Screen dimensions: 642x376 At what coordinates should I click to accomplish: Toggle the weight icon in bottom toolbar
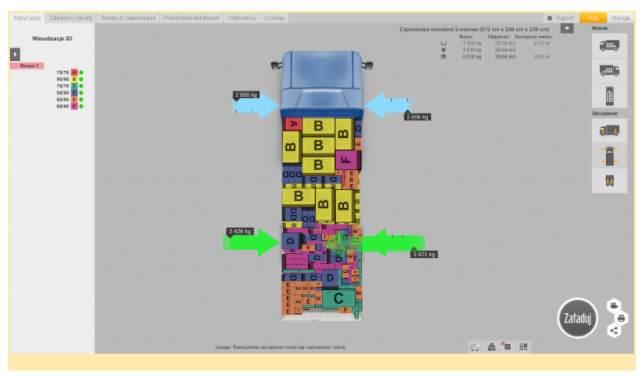(491, 347)
